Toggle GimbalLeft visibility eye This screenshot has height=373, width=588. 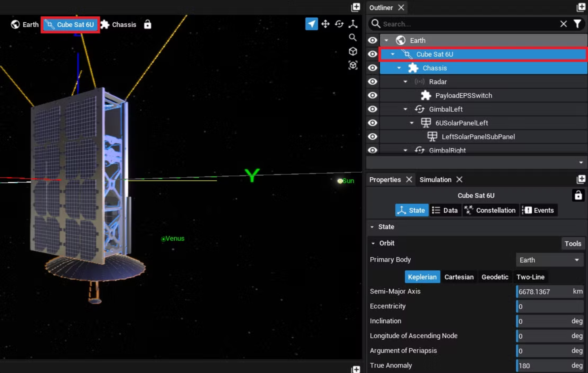coord(372,109)
